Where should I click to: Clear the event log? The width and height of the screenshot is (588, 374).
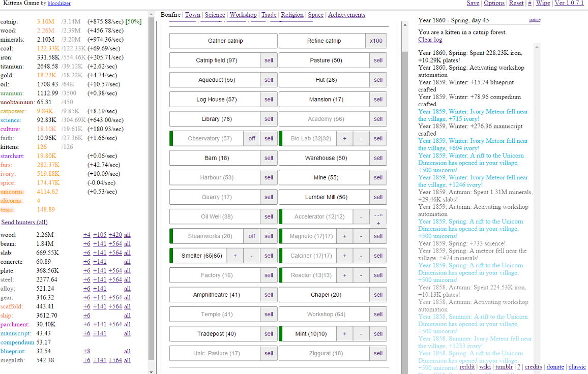click(x=430, y=40)
